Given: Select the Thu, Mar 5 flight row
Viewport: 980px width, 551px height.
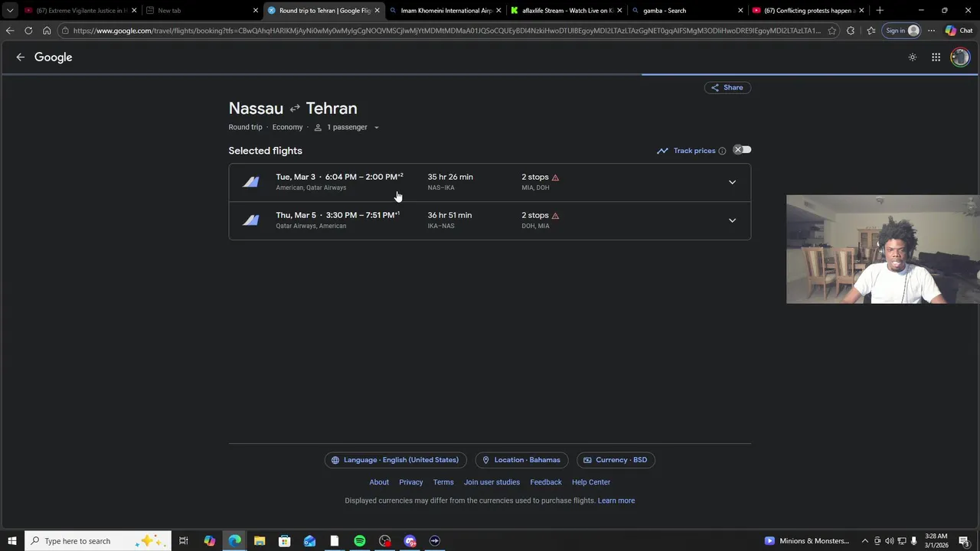Looking at the screenshot, I should coord(489,220).
